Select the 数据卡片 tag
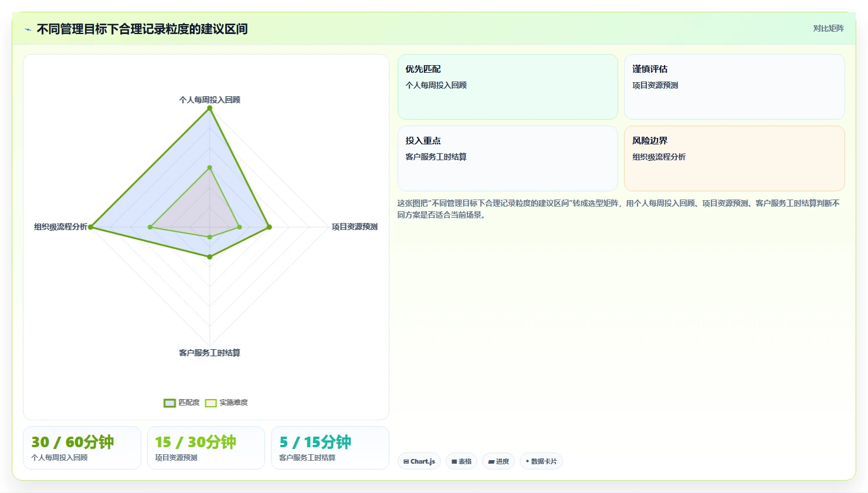This screenshot has width=868, height=493. pyautogui.click(x=541, y=461)
